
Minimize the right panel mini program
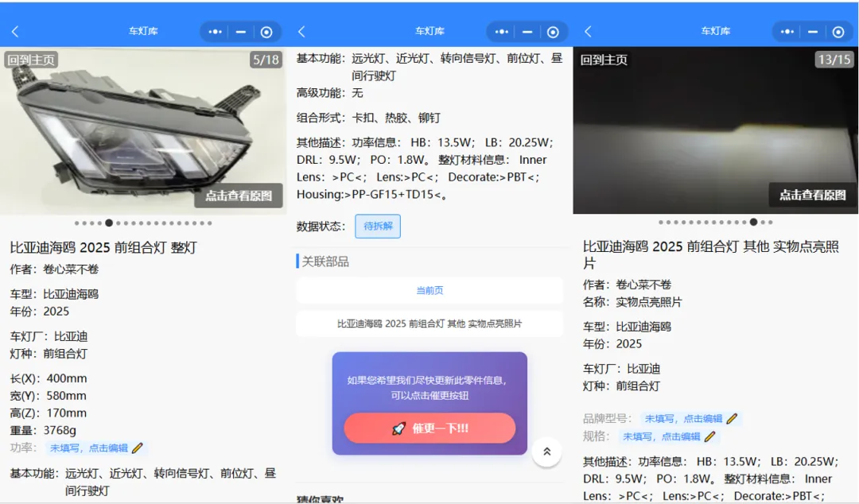click(813, 32)
